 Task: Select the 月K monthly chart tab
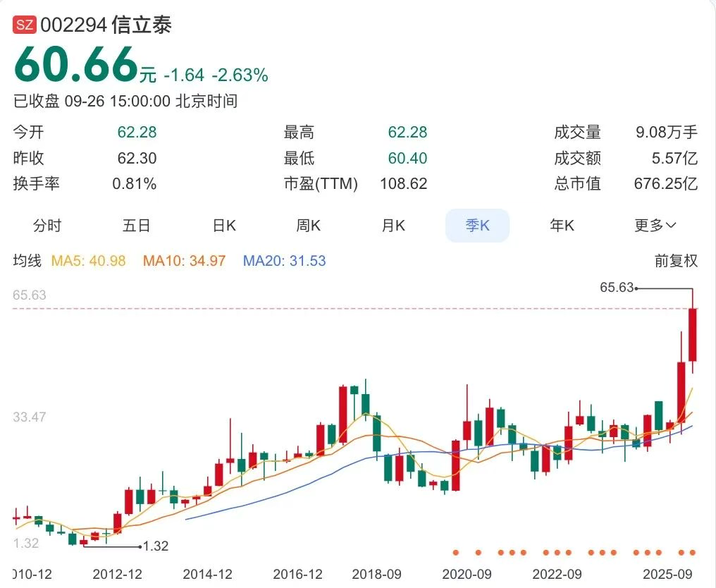pyautogui.click(x=393, y=226)
